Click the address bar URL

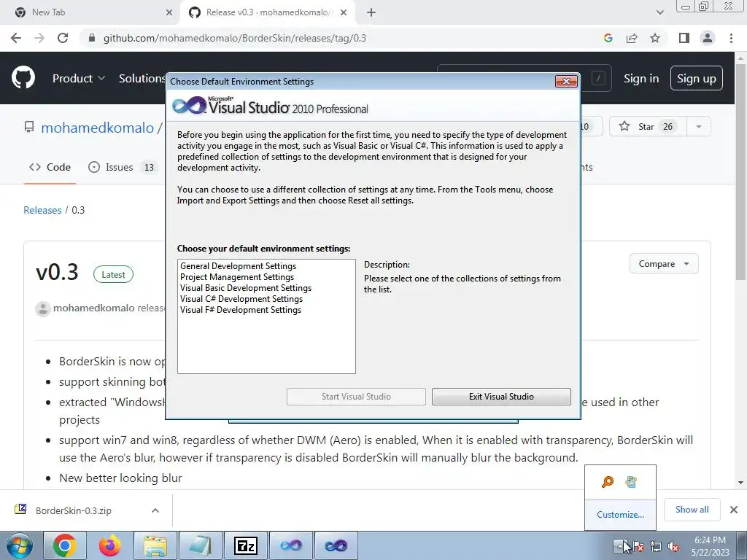pos(234,38)
